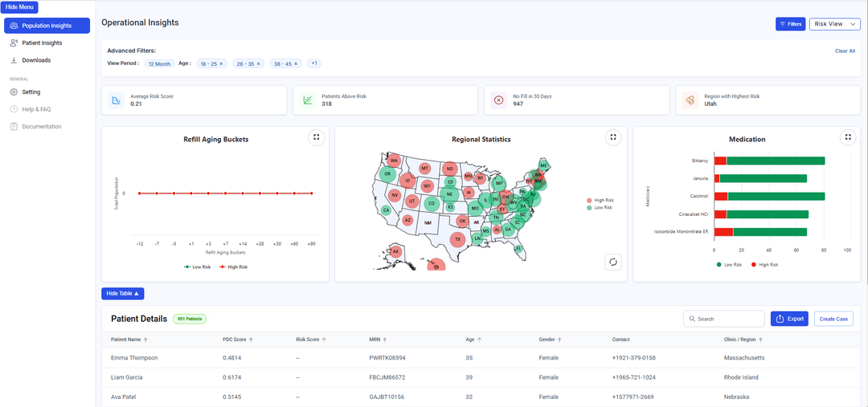
Task: Expand the Medication chart fullscreen
Action: tap(847, 137)
